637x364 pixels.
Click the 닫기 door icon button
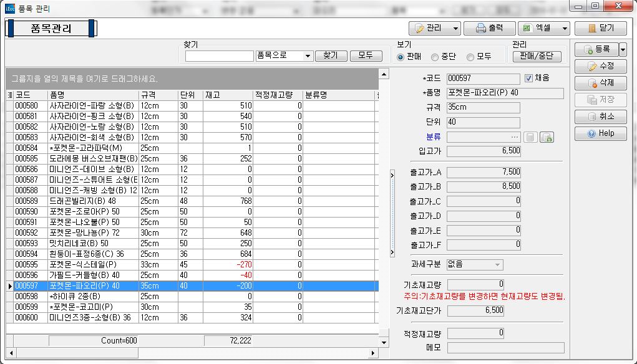click(x=600, y=28)
